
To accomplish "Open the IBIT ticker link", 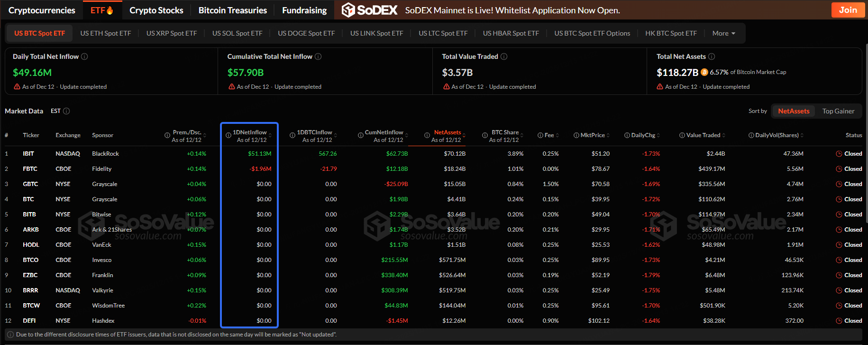I will click(x=28, y=154).
